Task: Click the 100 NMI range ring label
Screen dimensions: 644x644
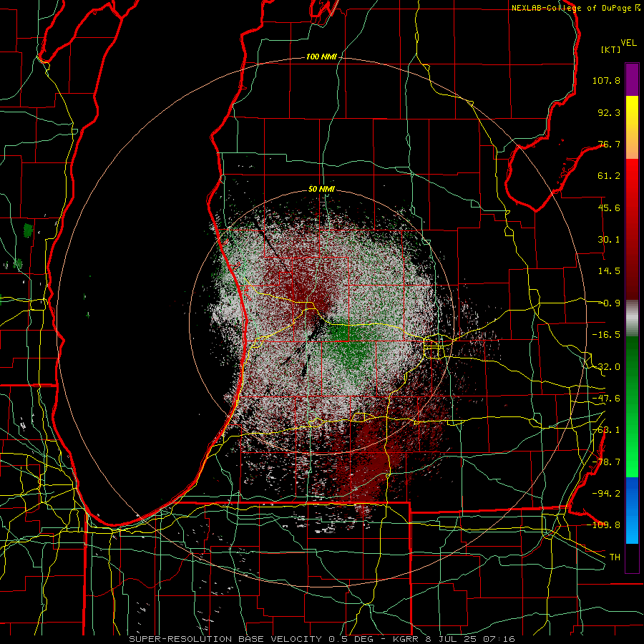Action: point(321,57)
